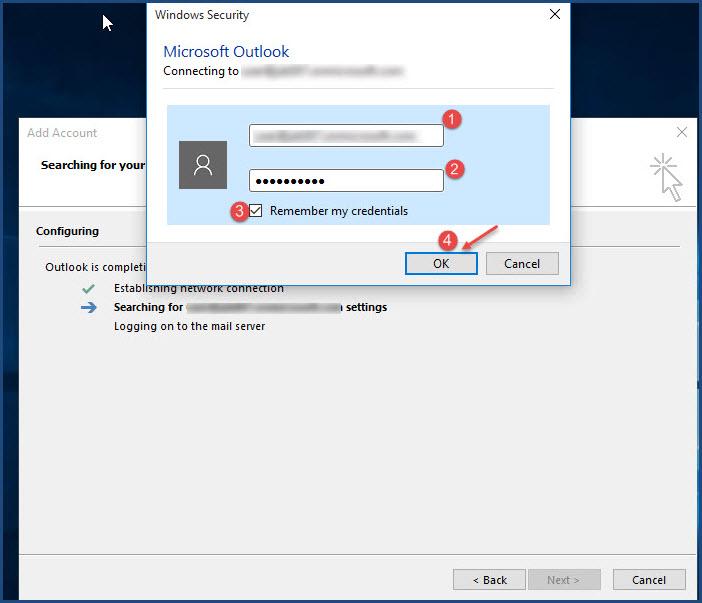Click the Add Account window title

62,133
